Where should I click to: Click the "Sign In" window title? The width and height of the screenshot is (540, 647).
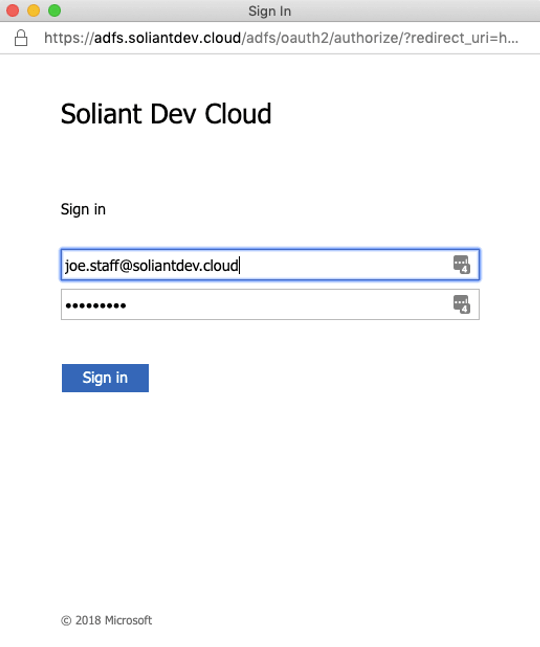(x=270, y=11)
